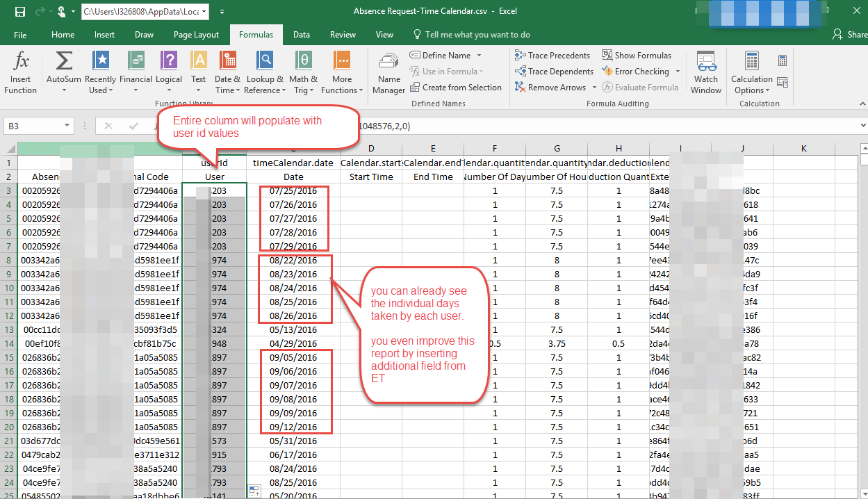Open the Customize Quick Access Toolbar arrow
This screenshot has height=499, width=868.
coord(222,12)
